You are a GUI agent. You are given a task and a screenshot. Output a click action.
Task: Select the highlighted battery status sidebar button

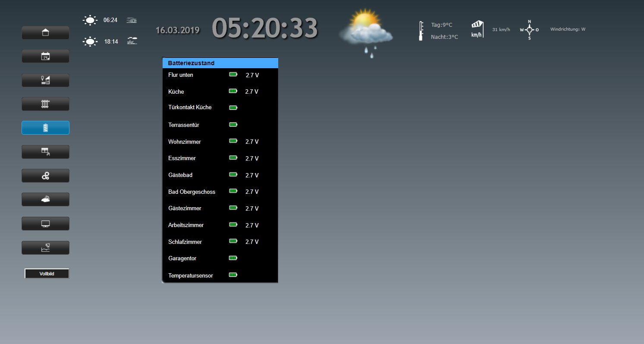tap(45, 128)
